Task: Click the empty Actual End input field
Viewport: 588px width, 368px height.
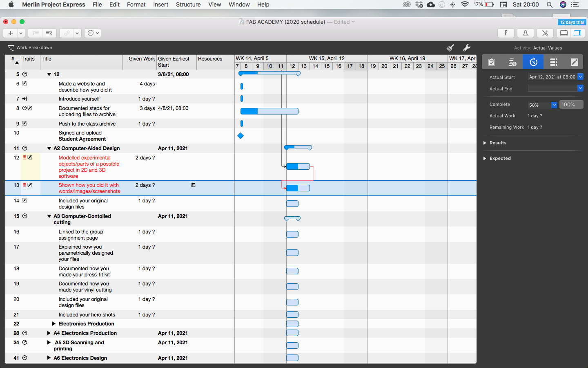Action: click(x=552, y=88)
